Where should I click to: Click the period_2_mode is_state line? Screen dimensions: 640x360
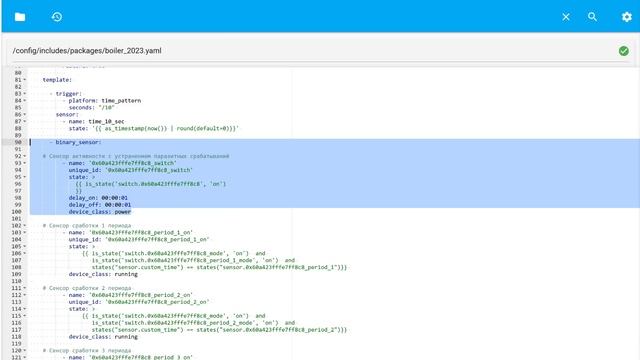(193, 322)
